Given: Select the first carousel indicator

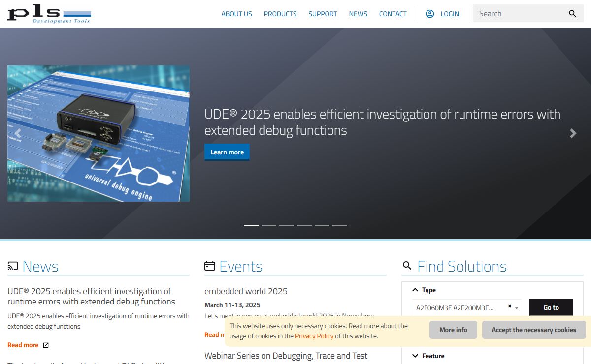Looking at the screenshot, I should [251, 225].
